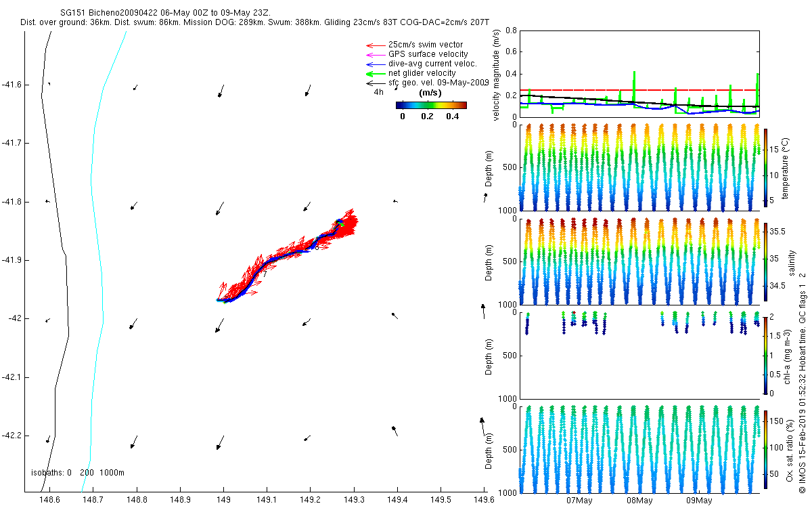Click the "09May" date tick label
Screen dimensions: 812x508
(699, 501)
